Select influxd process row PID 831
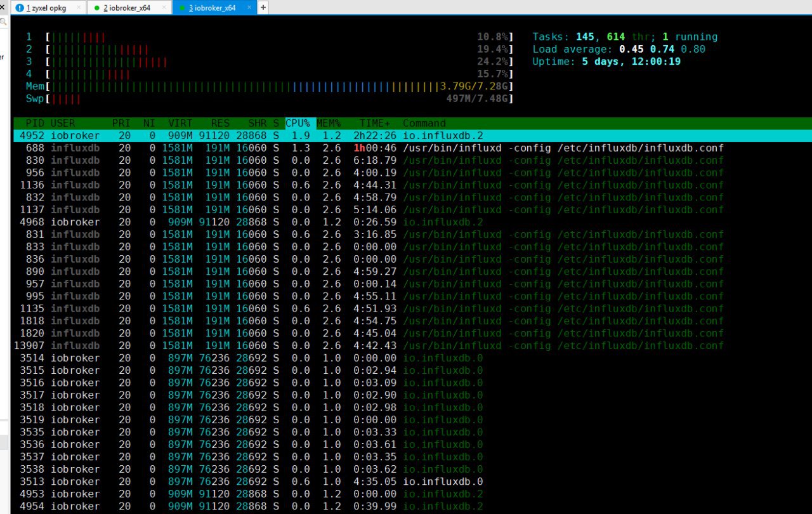 pos(412,234)
